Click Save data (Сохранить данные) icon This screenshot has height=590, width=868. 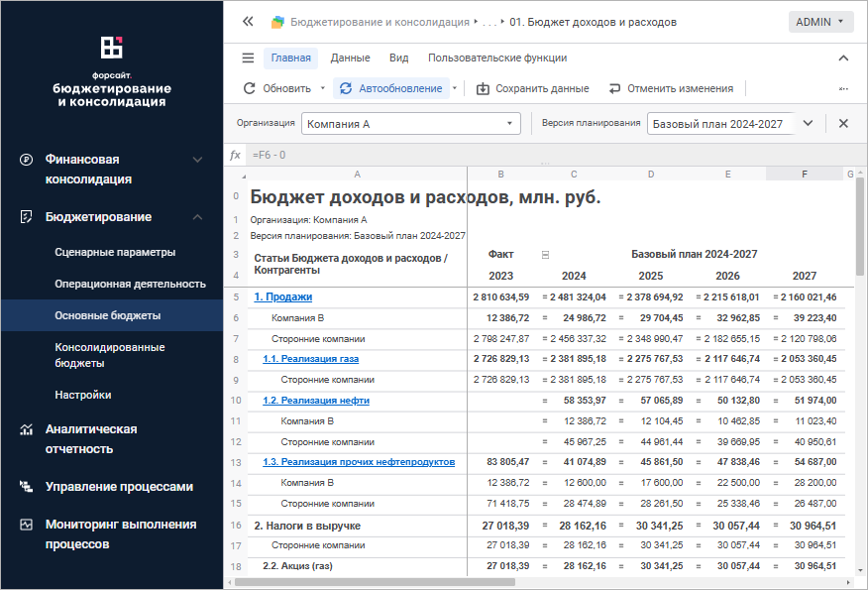click(x=484, y=88)
